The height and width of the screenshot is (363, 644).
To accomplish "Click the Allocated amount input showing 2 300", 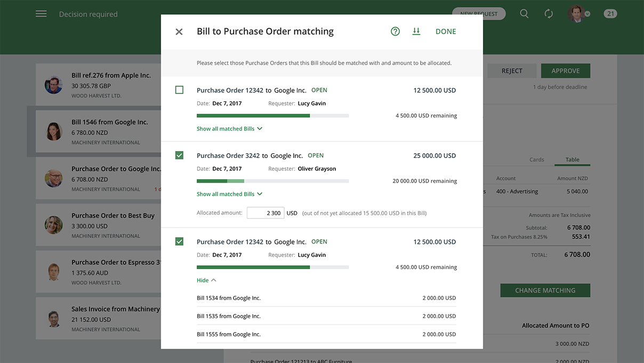I will click(265, 212).
